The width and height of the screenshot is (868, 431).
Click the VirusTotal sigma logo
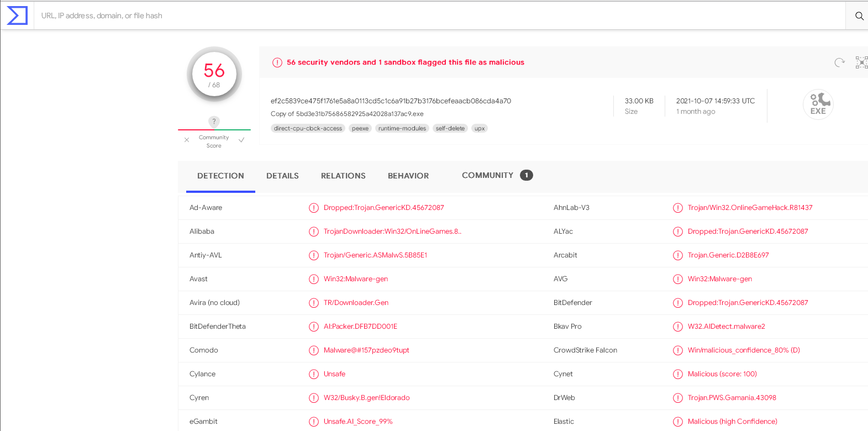(x=17, y=15)
